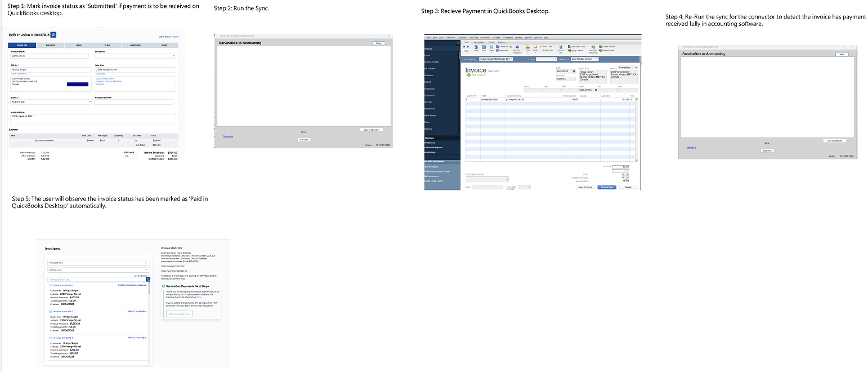868x372 pixels.
Task: Click the Add Time/Costs icon
Action: (x=569, y=46)
